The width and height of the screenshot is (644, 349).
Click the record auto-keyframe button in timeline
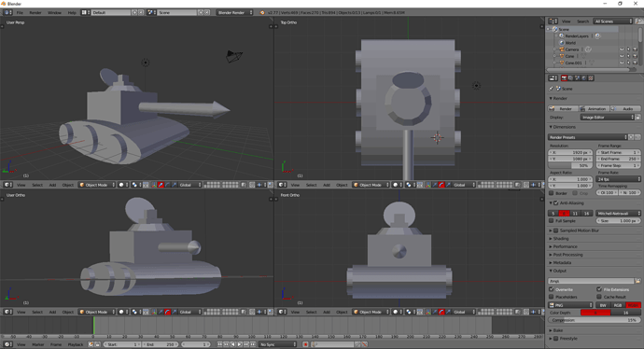pyautogui.click(x=305, y=344)
